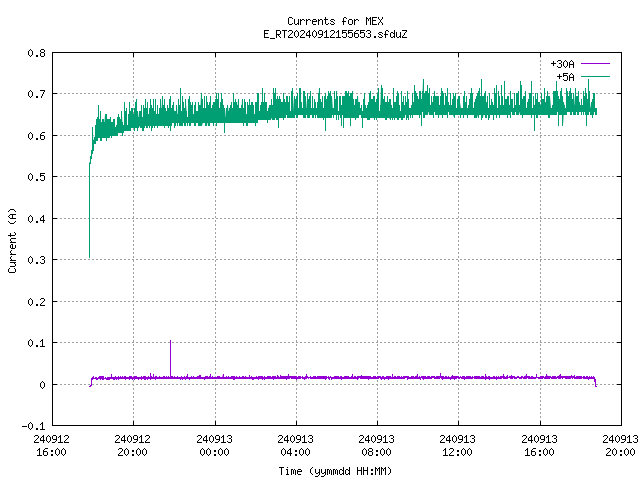Click the 0.8 y-axis tick label
Viewport: 640px width, 480px height.
click(x=36, y=53)
